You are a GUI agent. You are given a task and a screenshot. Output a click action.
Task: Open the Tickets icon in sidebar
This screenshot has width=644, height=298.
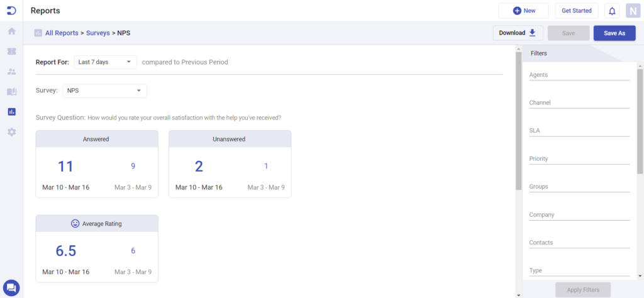pos(11,52)
